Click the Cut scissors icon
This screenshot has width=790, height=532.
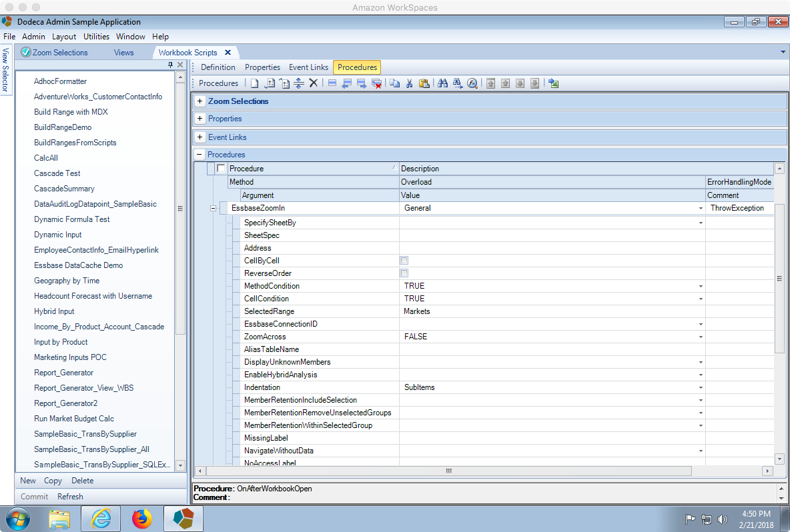tap(409, 83)
